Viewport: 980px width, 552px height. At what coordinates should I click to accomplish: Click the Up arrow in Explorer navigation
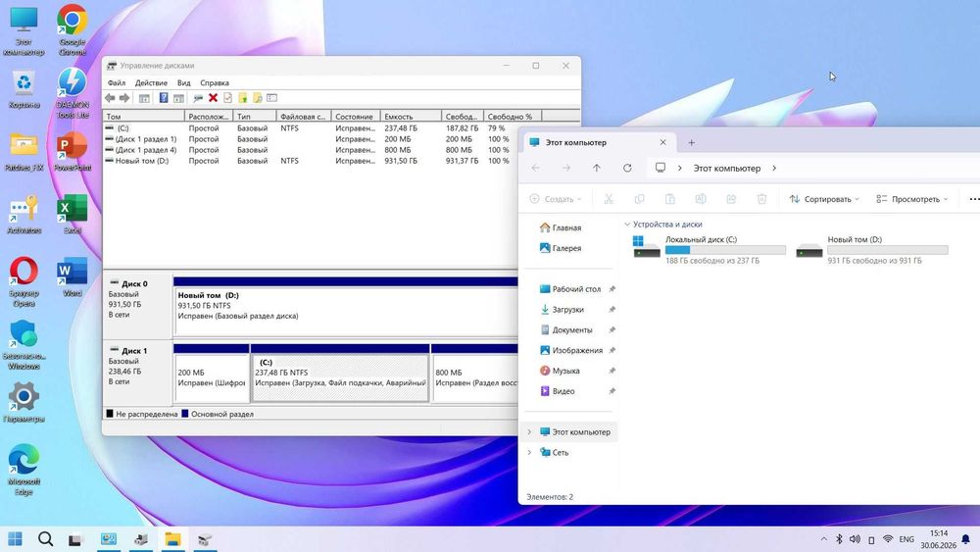(x=596, y=169)
